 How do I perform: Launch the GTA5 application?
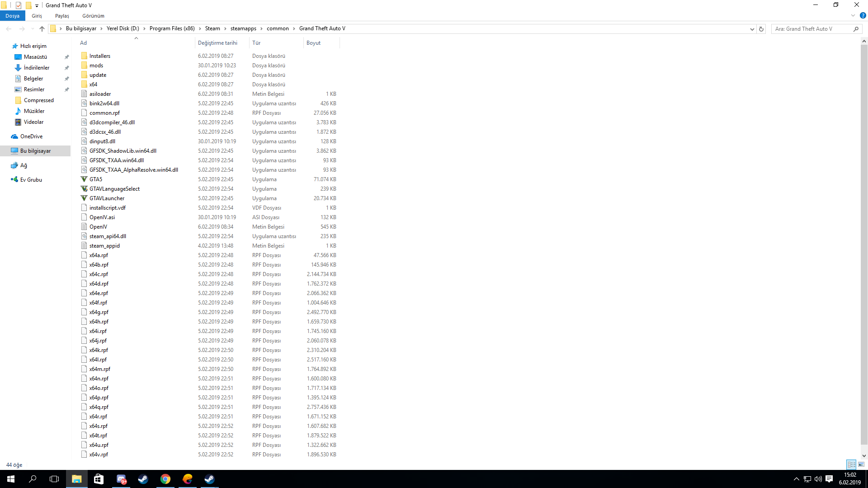coord(96,179)
